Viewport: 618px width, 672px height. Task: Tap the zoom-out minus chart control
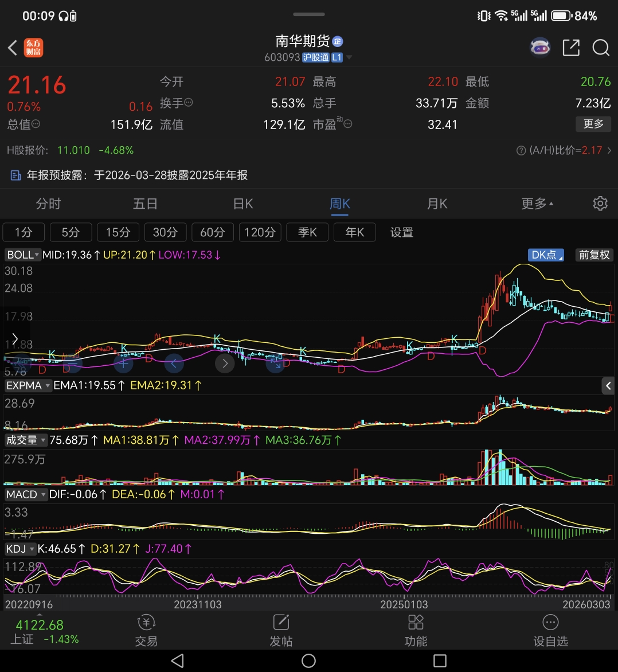[72, 364]
